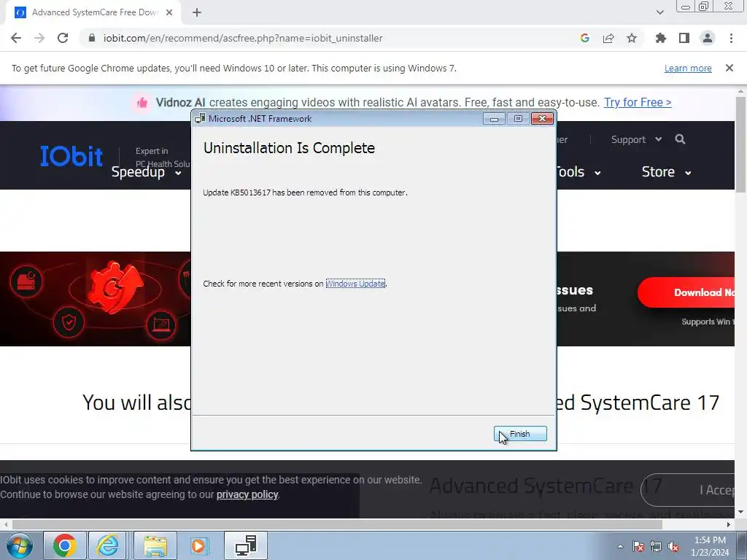Close the Advanced SystemCare tab
Image resolution: width=747 pixels, height=560 pixels.
coord(169,13)
